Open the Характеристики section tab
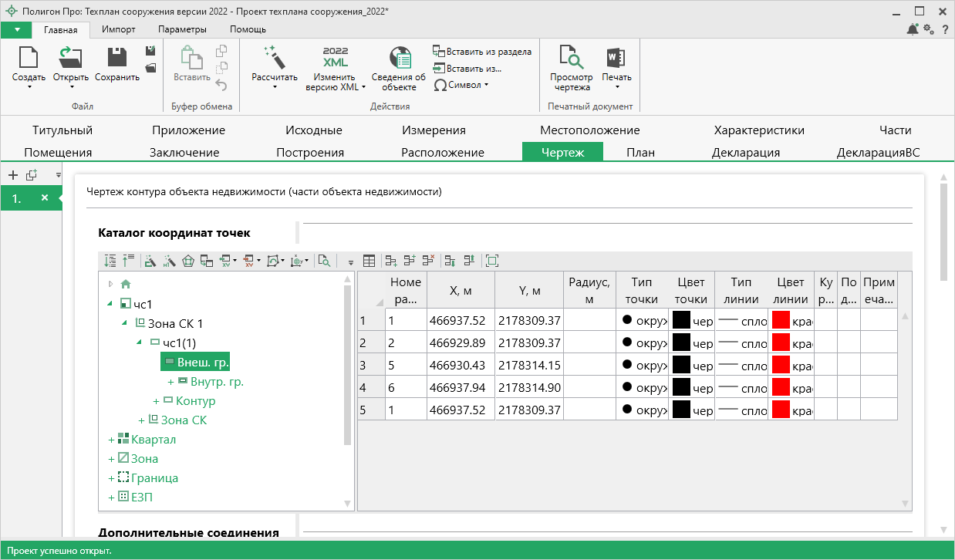This screenshot has height=560, width=955. click(x=759, y=130)
